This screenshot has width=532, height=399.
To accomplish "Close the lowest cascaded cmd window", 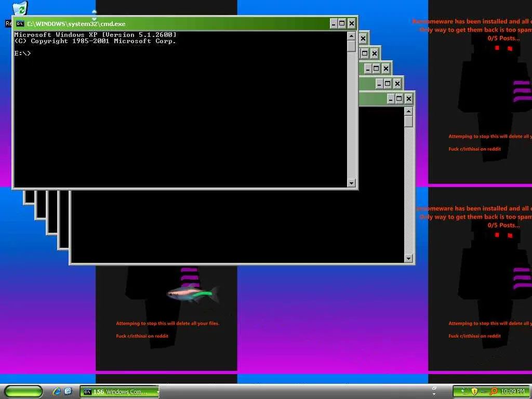I will [408, 99].
